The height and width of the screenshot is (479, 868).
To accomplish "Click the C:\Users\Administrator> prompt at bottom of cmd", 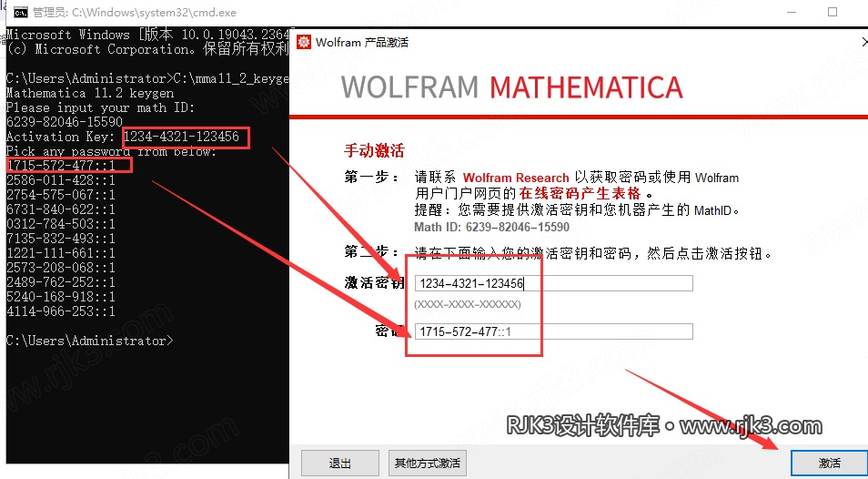I will pyautogui.click(x=90, y=341).
